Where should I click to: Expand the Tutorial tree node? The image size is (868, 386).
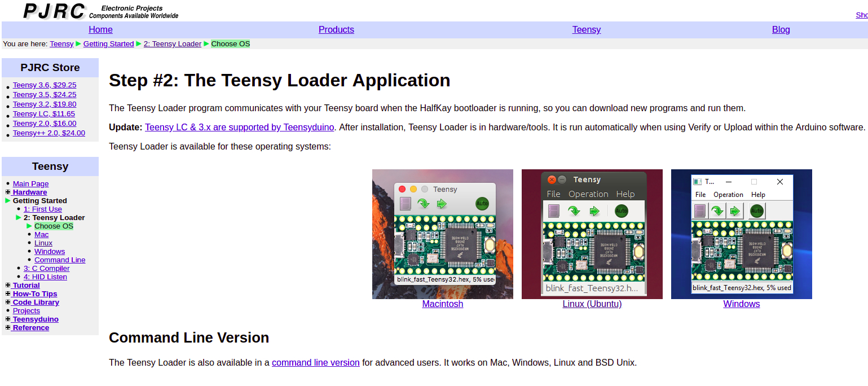click(x=8, y=286)
